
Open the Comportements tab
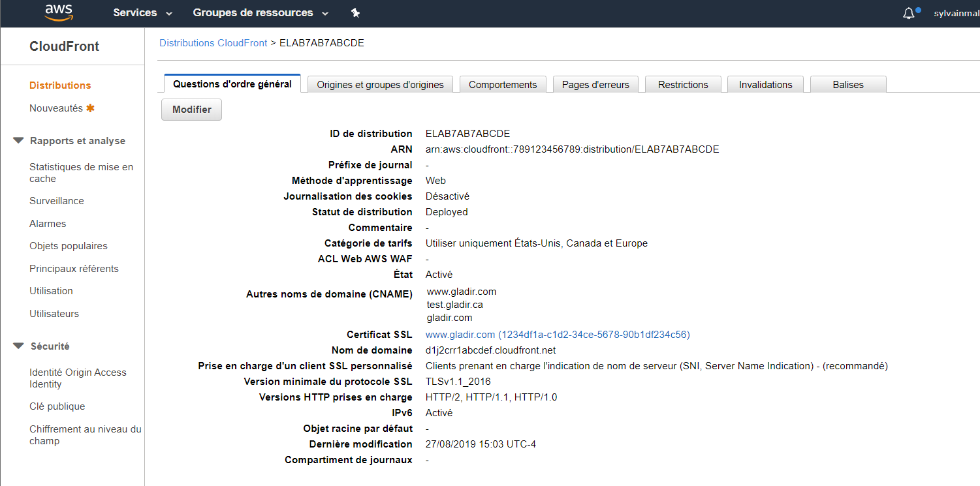tap(503, 85)
